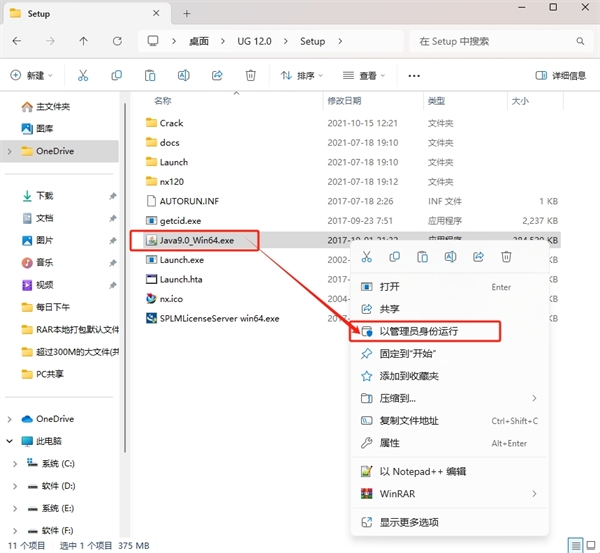Click the delete icon in the context menu
This screenshot has width=600, height=553.
pos(507,257)
